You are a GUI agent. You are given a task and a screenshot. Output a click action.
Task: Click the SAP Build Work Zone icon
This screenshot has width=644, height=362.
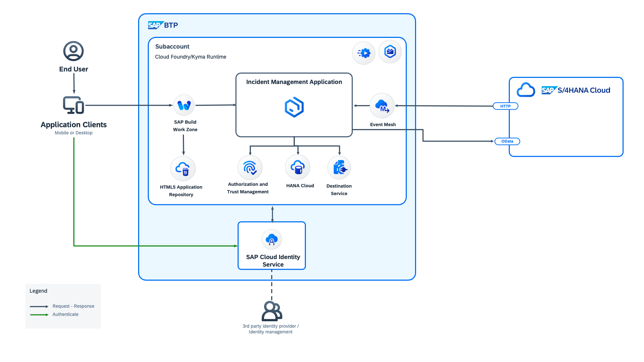[x=184, y=105]
